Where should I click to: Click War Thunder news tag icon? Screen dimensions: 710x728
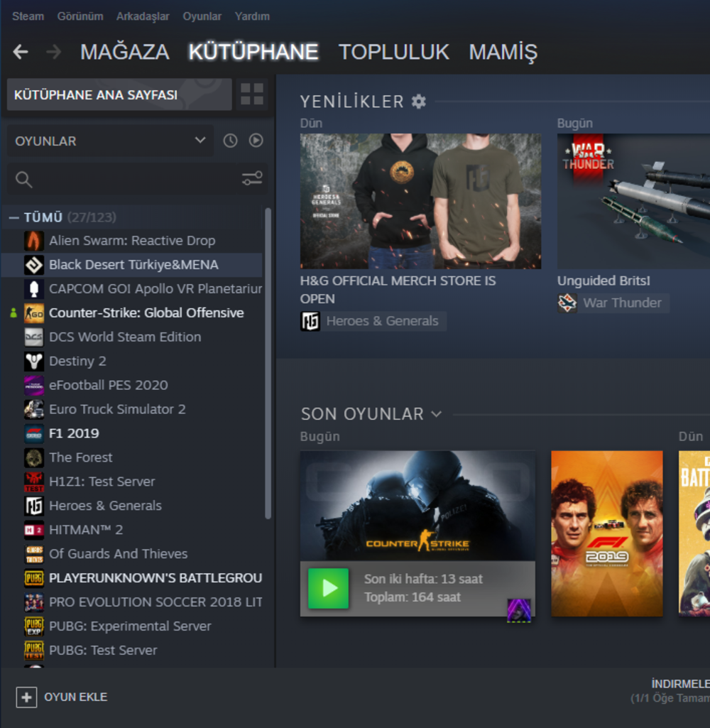coord(567,303)
